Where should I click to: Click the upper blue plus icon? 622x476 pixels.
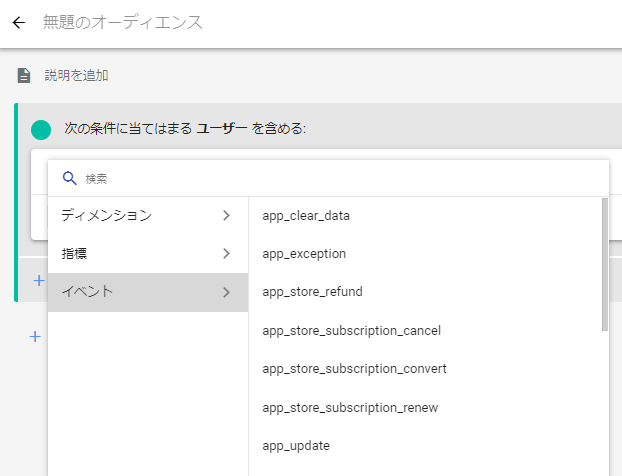click(39, 281)
